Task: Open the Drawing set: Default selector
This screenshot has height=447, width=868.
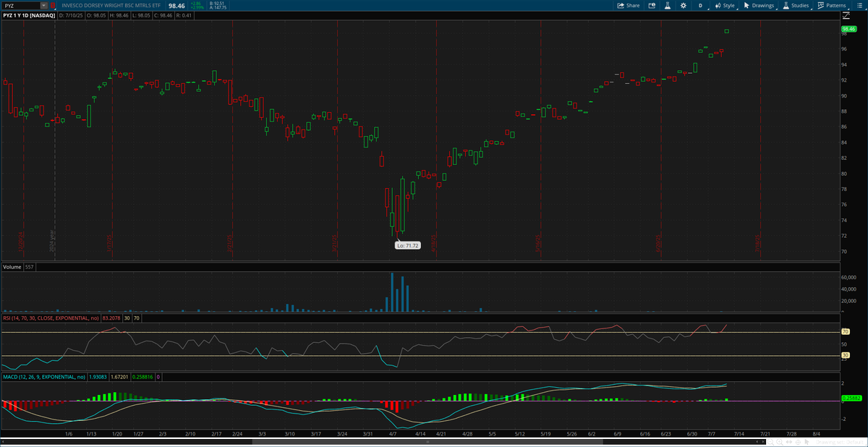Action: coord(840,442)
